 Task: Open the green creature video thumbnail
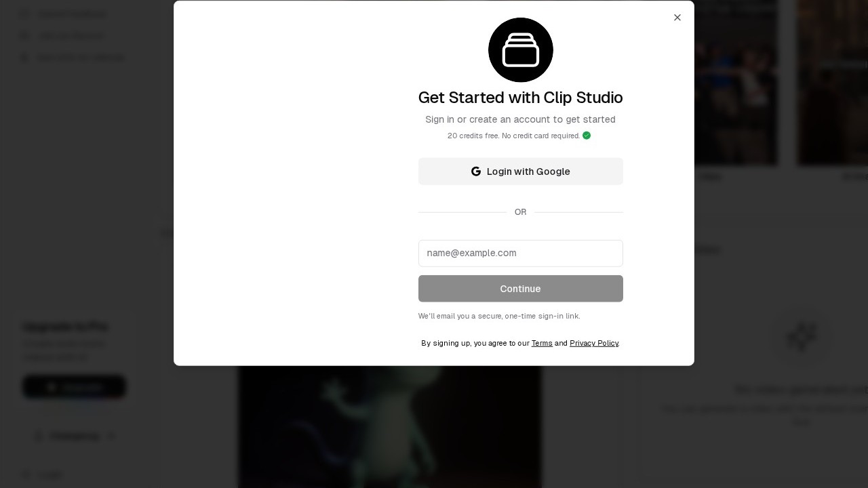pyautogui.click(x=390, y=427)
